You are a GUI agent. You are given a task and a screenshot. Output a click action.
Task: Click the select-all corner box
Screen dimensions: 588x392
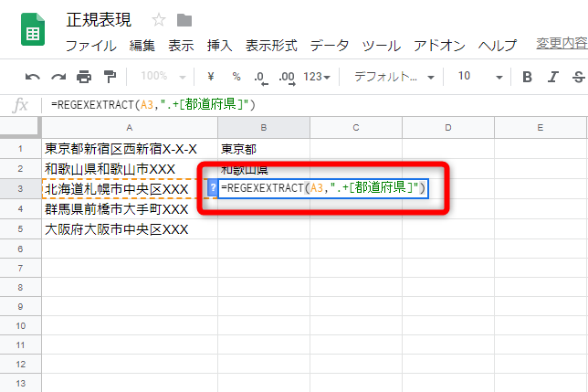point(21,128)
